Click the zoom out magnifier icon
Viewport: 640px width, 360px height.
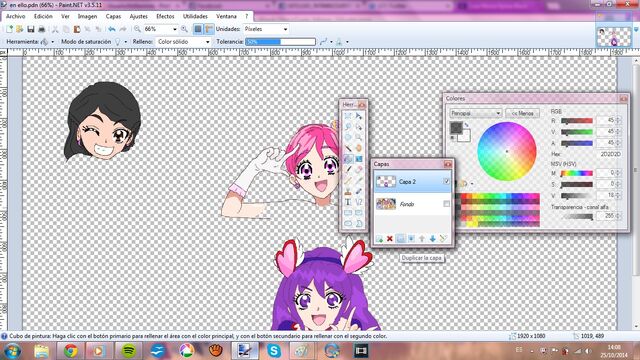[137, 29]
